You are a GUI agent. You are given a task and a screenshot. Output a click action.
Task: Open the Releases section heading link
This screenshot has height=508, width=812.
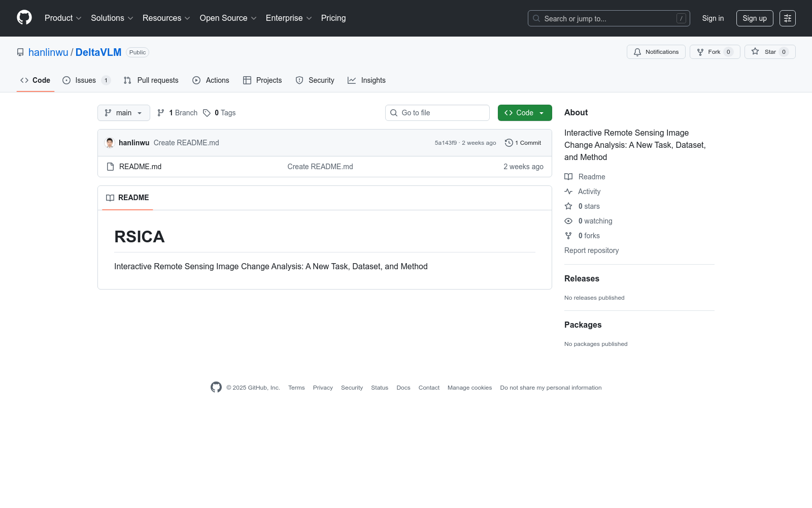(x=582, y=278)
